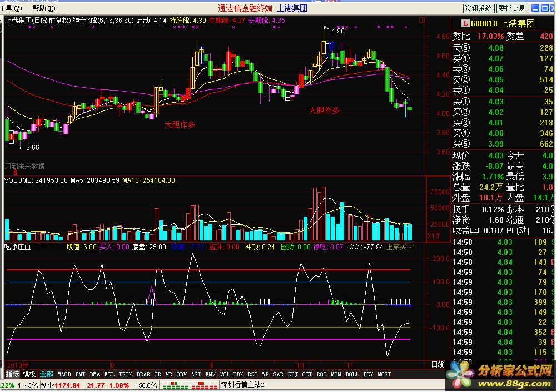Viewport: 557px width, 392px height.
Task: Click the 4.90 high price marker
Action: [337, 31]
